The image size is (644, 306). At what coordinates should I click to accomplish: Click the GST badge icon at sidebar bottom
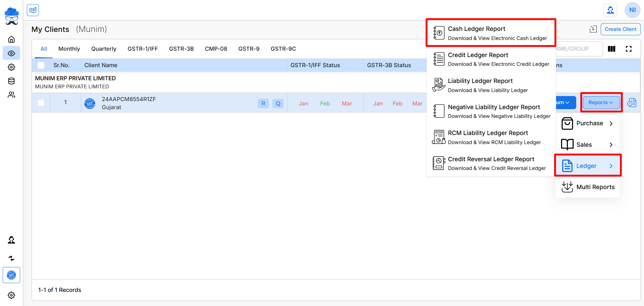11,275
